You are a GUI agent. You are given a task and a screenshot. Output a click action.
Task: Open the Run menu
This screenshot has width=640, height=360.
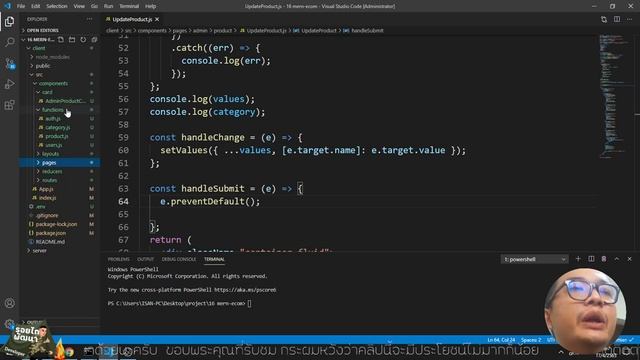coord(108,6)
